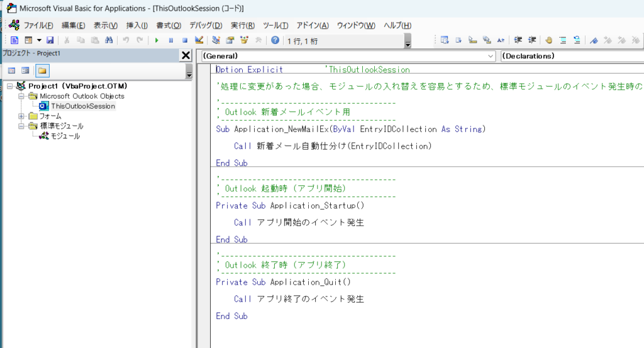The image size is (644, 348).
Task: Click View Code button in Project panel
Action: [x=11, y=70]
